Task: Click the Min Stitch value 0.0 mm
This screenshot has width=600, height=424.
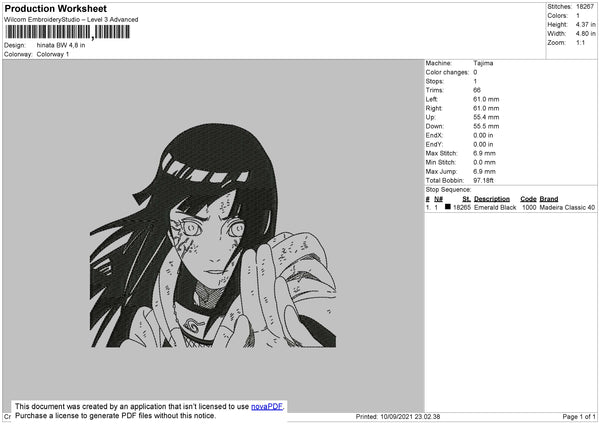Action: pos(484,162)
